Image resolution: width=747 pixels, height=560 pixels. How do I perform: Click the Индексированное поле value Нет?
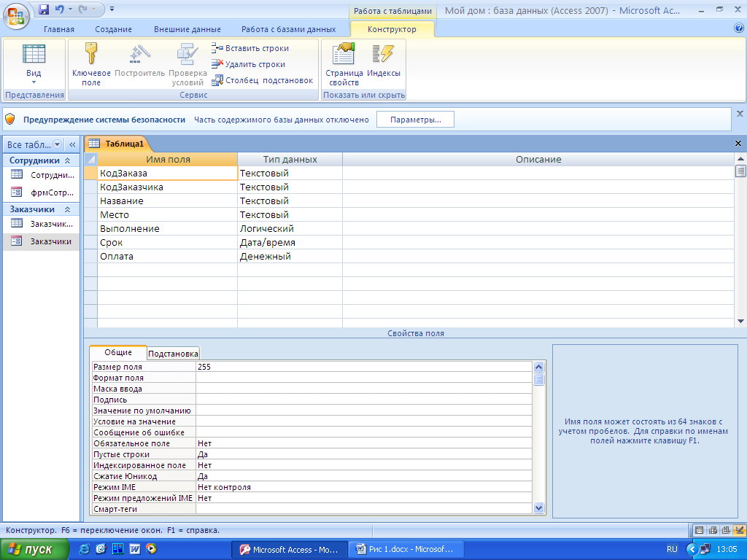tap(364, 465)
